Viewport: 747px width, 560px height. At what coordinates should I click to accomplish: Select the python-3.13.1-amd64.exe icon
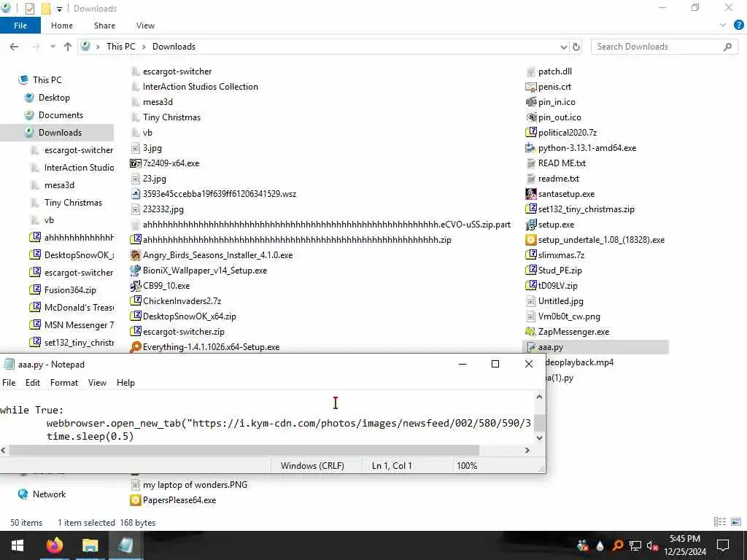pos(531,148)
